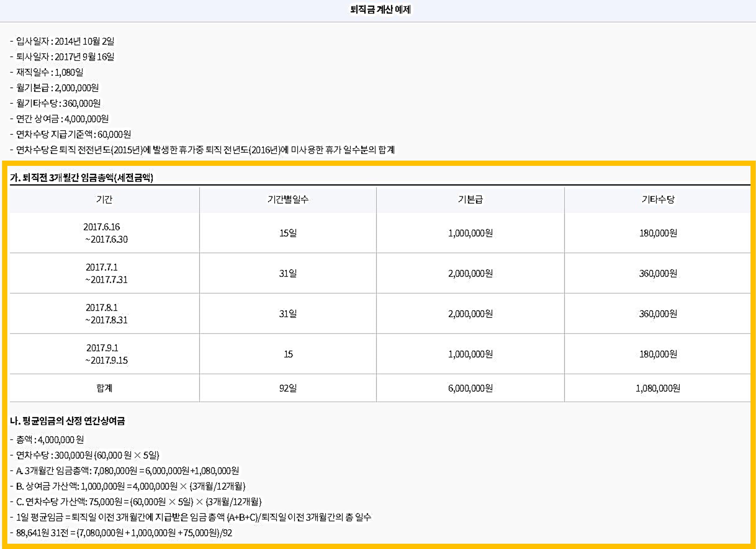Click the 15 days cell in the September row
This screenshot has width=756, height=549.
[288, 354]
